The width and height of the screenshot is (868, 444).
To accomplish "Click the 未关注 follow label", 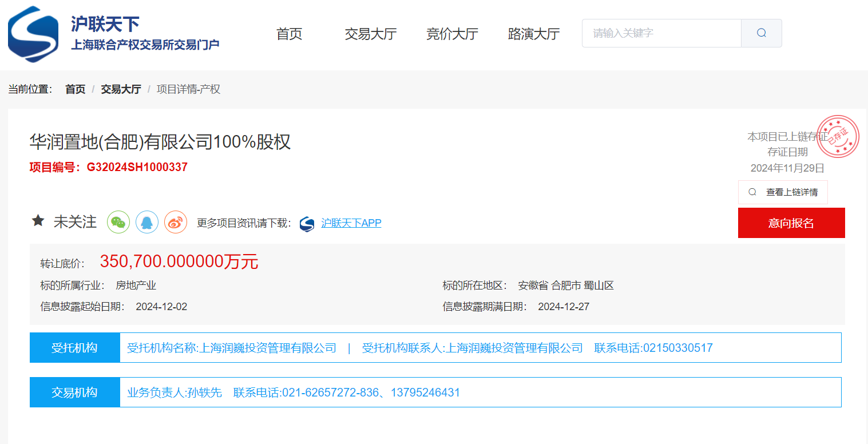I will point(75,222).
